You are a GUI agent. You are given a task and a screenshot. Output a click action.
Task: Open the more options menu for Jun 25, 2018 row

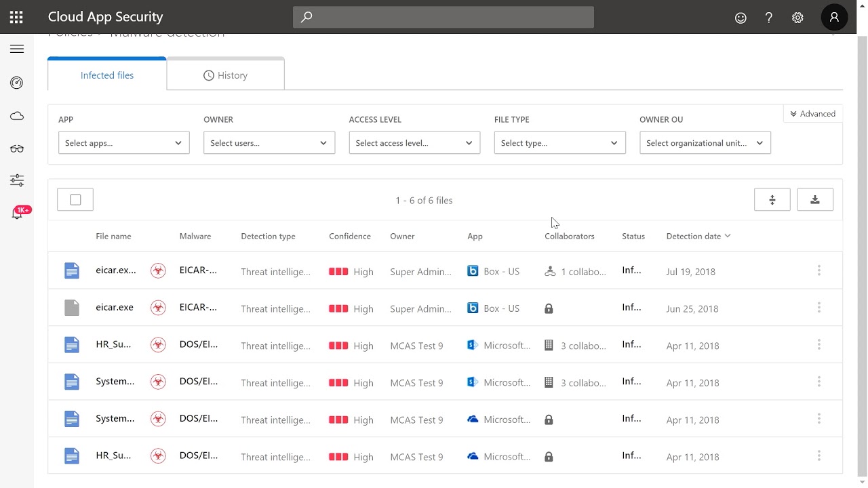point(819,308)
